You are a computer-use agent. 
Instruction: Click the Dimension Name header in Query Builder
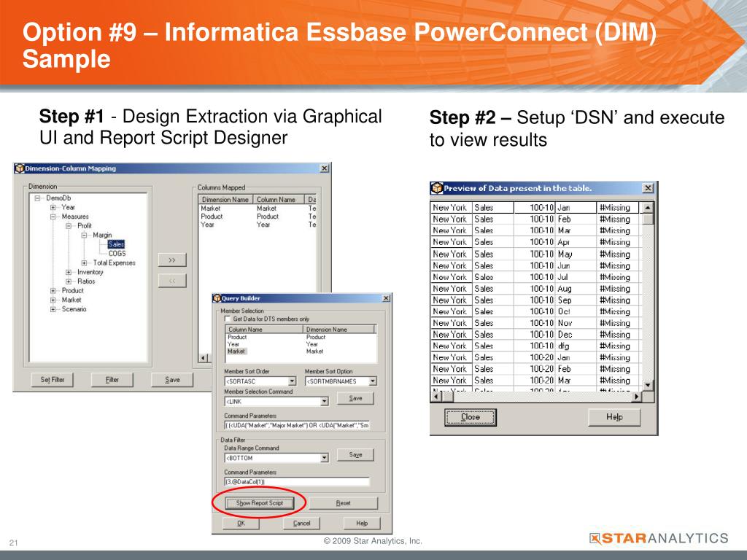coord(339,330)
